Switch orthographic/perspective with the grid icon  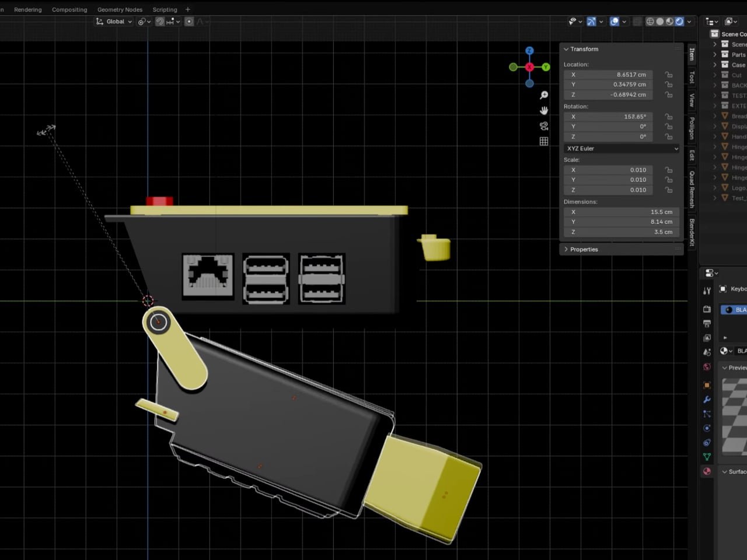[x=544, y=141]
